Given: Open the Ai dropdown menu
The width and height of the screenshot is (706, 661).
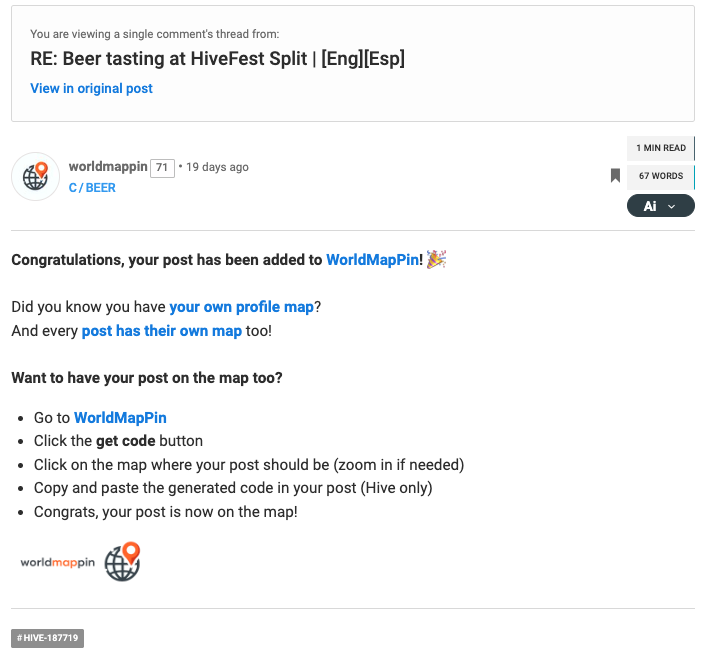Looking at the screenshot, I should tap(661, 206).
